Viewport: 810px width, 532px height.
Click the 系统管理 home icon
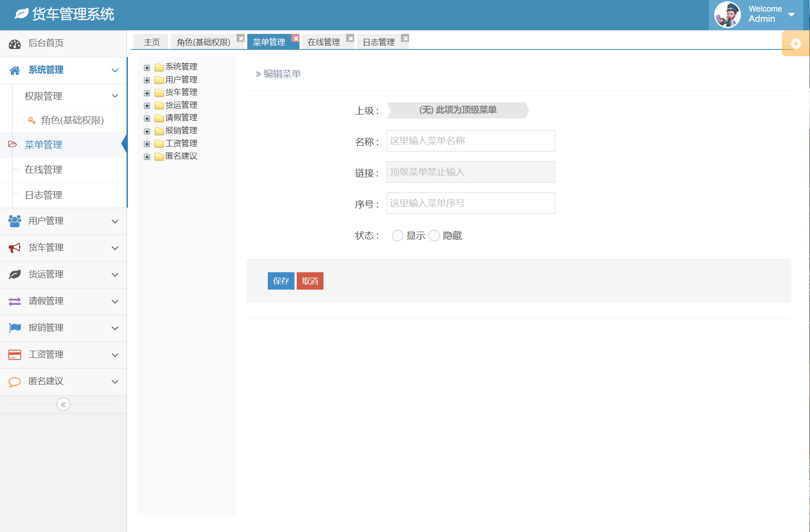point(15,70)
